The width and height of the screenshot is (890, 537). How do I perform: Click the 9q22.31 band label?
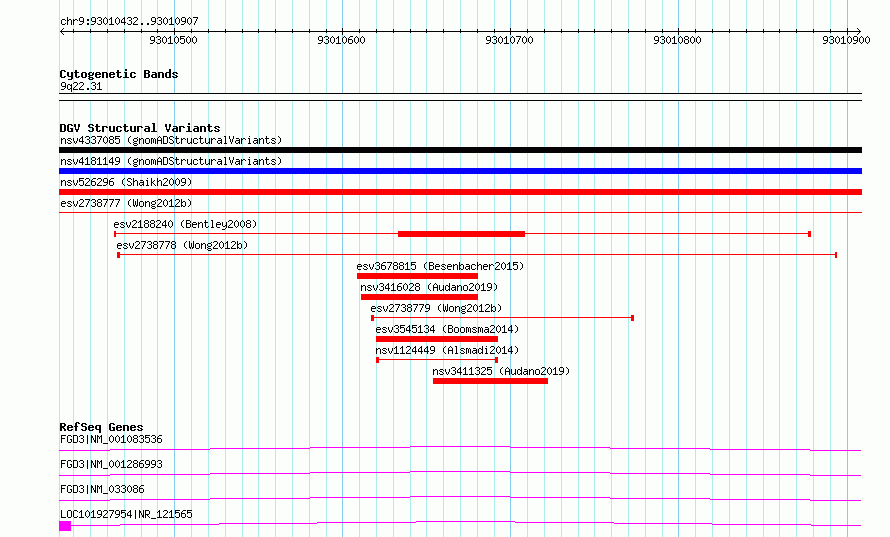(x=81, y=86)
